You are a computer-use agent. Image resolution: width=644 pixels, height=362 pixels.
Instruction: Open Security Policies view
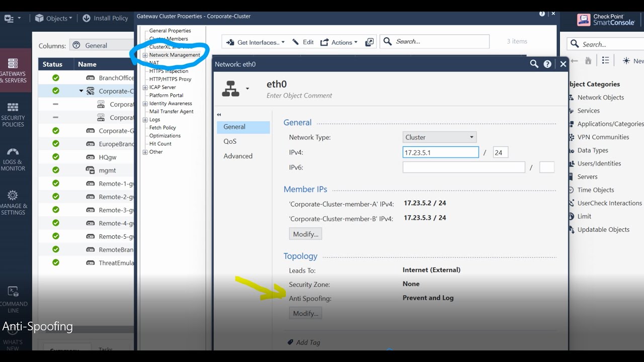[x=14, y=115]
